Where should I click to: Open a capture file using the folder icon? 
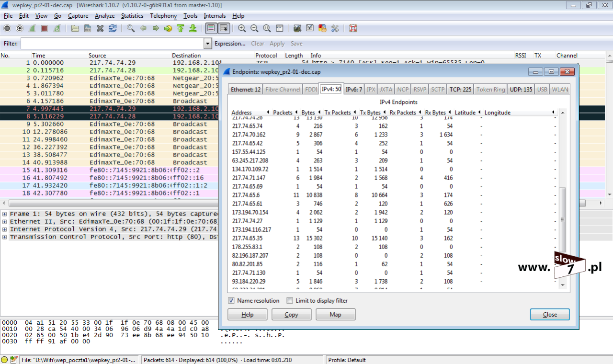75,28
